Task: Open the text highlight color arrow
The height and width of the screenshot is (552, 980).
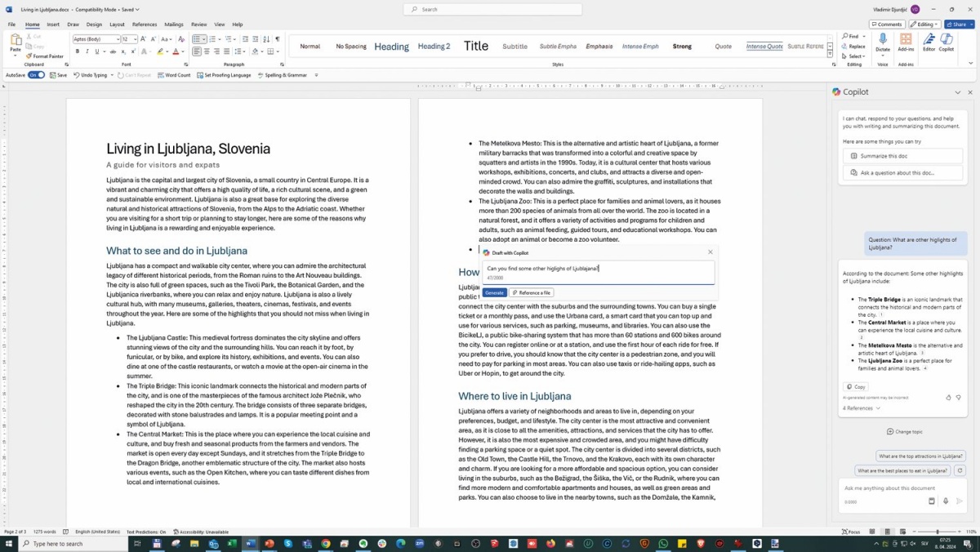Action: (x=168, y=51)
